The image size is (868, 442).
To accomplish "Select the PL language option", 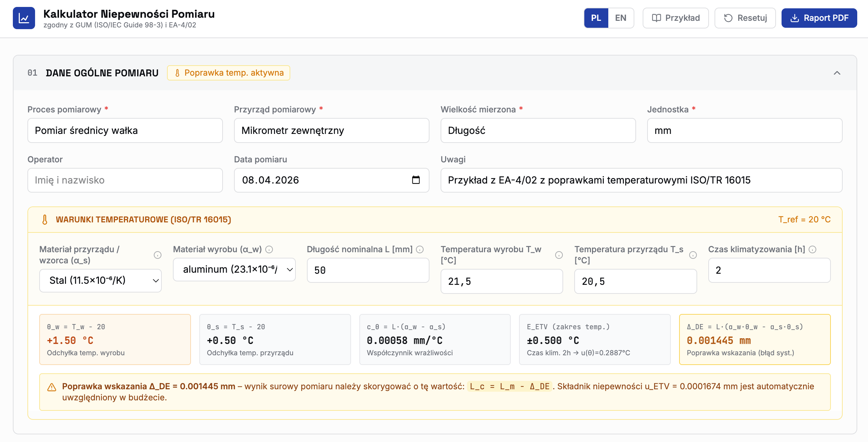I will click(596, 18).
